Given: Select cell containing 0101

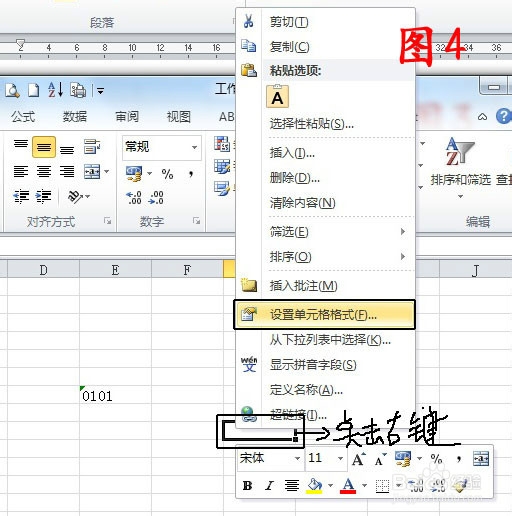Looking at the screenshot, I should pos(115,395).
